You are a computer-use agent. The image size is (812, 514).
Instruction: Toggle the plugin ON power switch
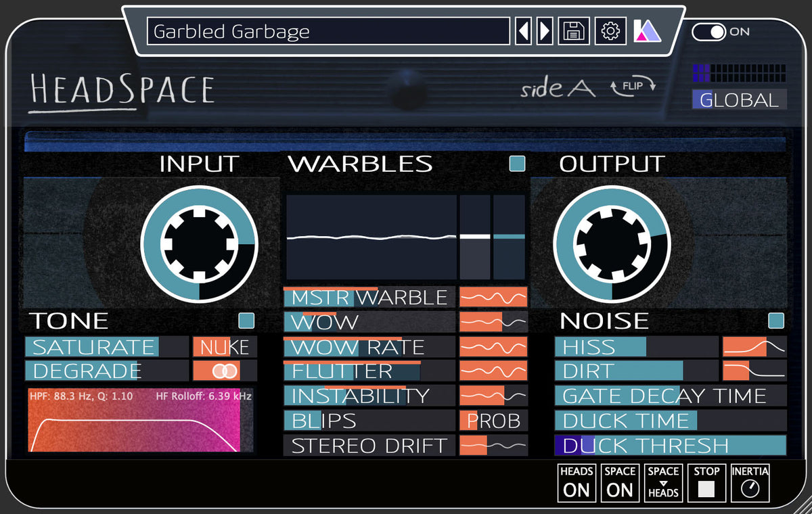pyautogui.click(x=709, y=31)
